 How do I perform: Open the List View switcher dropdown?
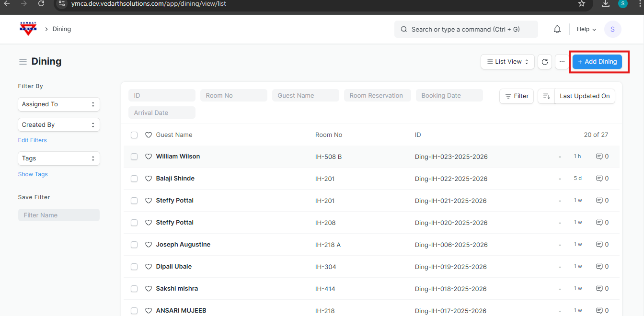click(x=507, y=62)
